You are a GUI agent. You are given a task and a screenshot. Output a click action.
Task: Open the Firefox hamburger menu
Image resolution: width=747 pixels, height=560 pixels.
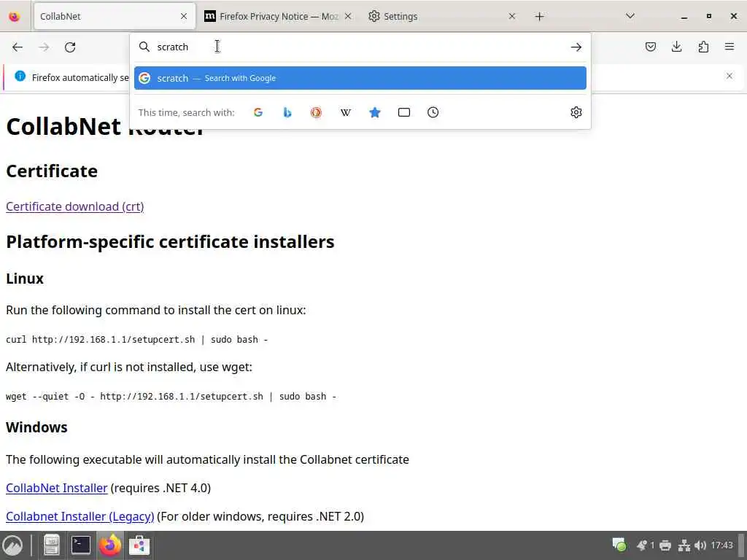(729, 47)
